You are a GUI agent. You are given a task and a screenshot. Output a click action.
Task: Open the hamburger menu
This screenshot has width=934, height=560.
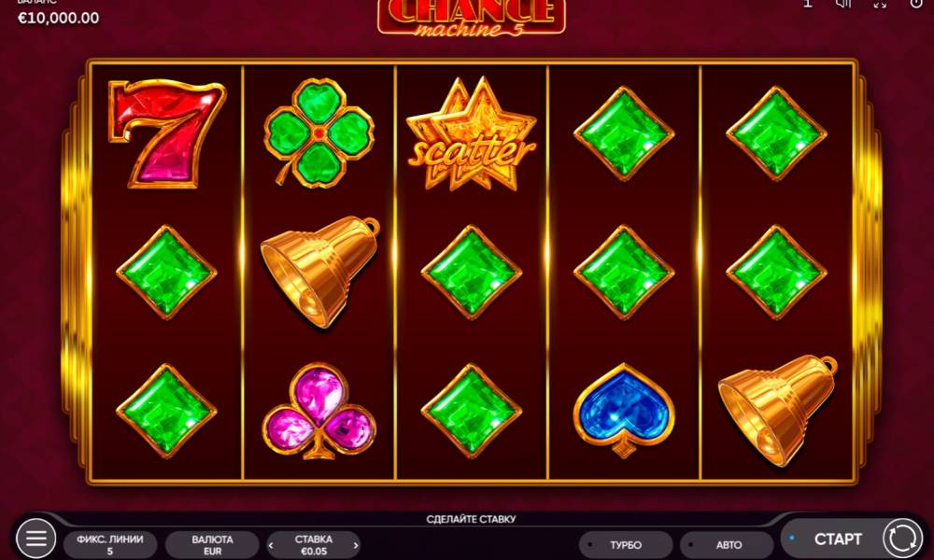[35, 539]
